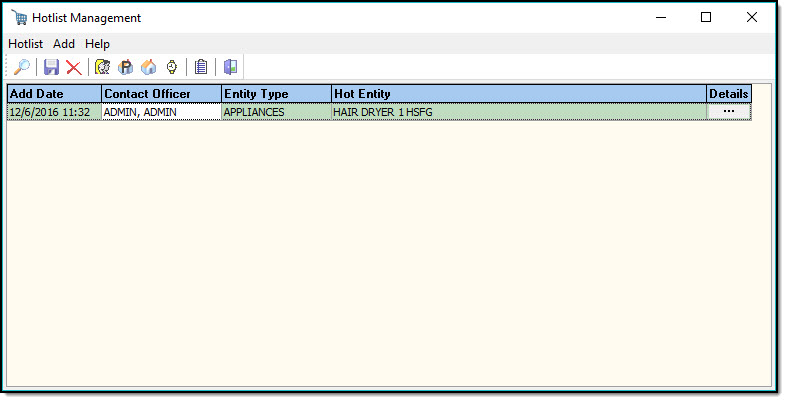Click the clipboard toolbar icon
The height and width of the screenshot is (401, 786).
tap(201, 67)
